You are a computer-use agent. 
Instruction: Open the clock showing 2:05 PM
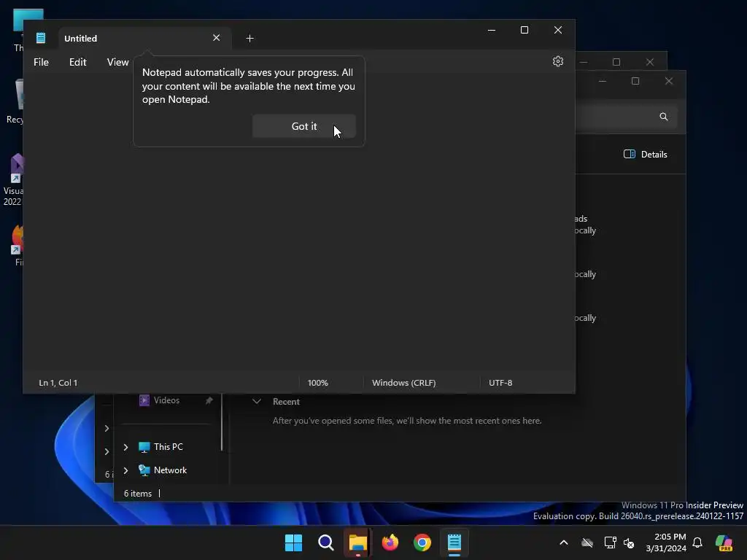click(666, 542)
